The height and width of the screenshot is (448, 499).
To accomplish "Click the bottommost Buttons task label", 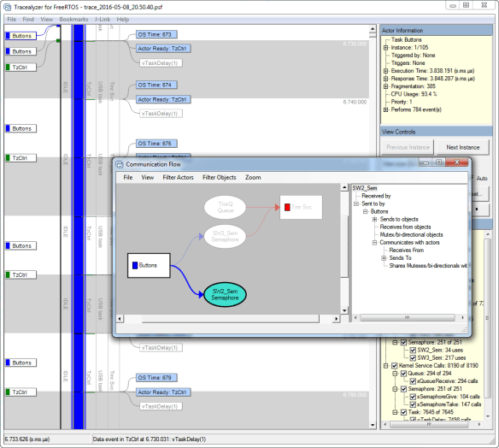I will [21, 363].
